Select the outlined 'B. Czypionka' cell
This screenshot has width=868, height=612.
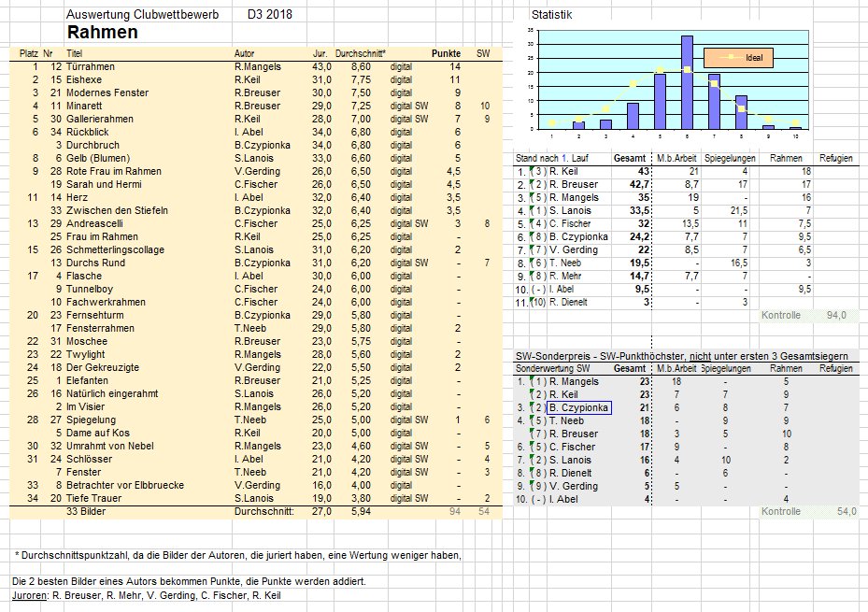click(x=579, y=407)
